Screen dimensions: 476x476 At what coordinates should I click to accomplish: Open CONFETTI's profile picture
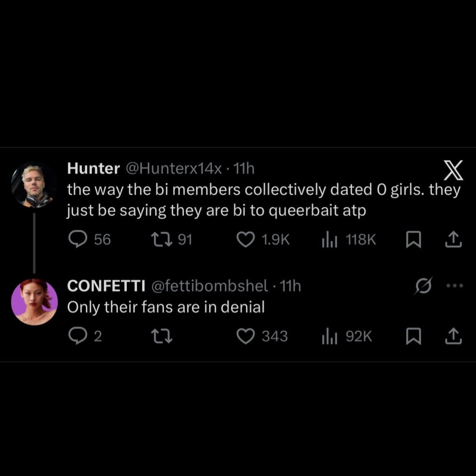pyautogui.click(x=34, y=302)
